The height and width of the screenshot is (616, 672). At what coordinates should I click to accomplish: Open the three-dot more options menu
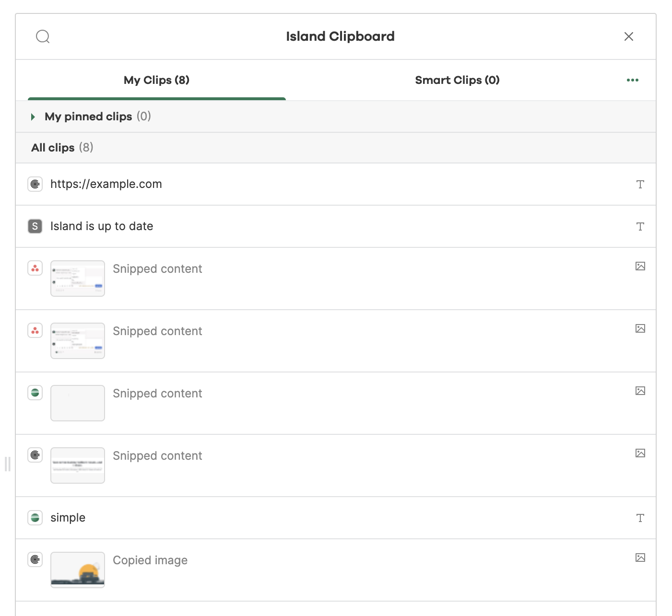(633, 80)
